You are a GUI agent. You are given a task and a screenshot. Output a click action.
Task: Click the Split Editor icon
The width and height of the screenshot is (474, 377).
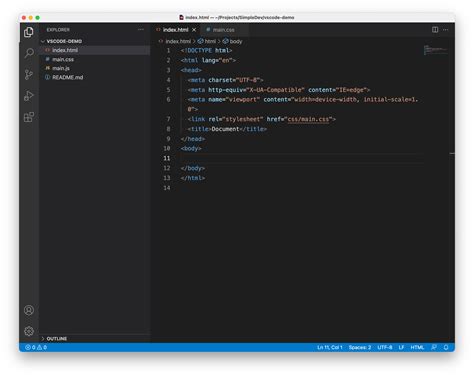pyautogui.click(x=435, y=30)
